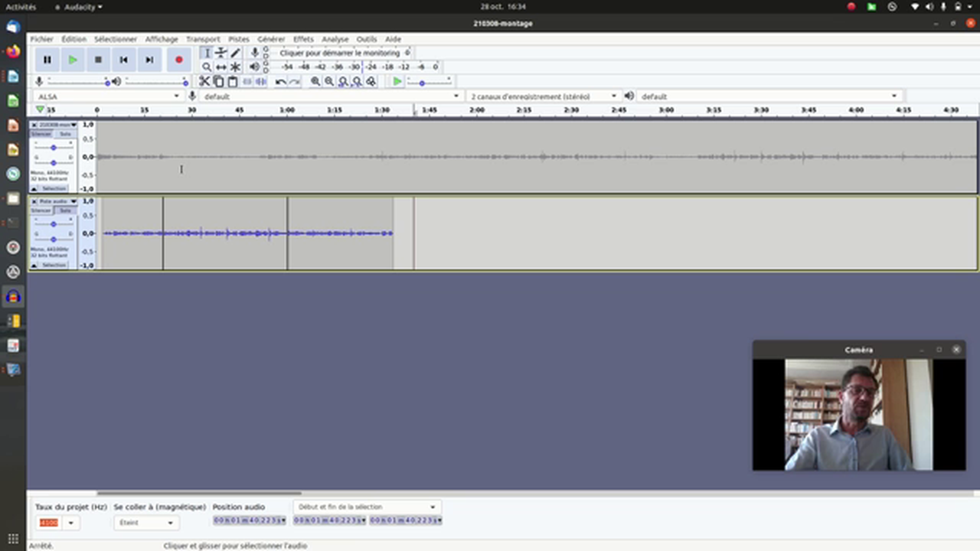980x551 pixels.
Task: Solo the Piste audio track
Action: coord(64,209)
